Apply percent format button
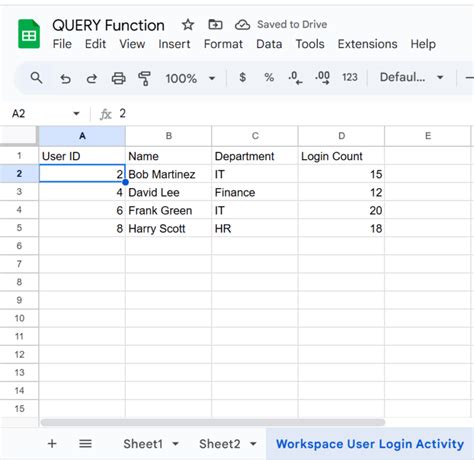Viewport: 474px width, 460px height. click(269, 77)
